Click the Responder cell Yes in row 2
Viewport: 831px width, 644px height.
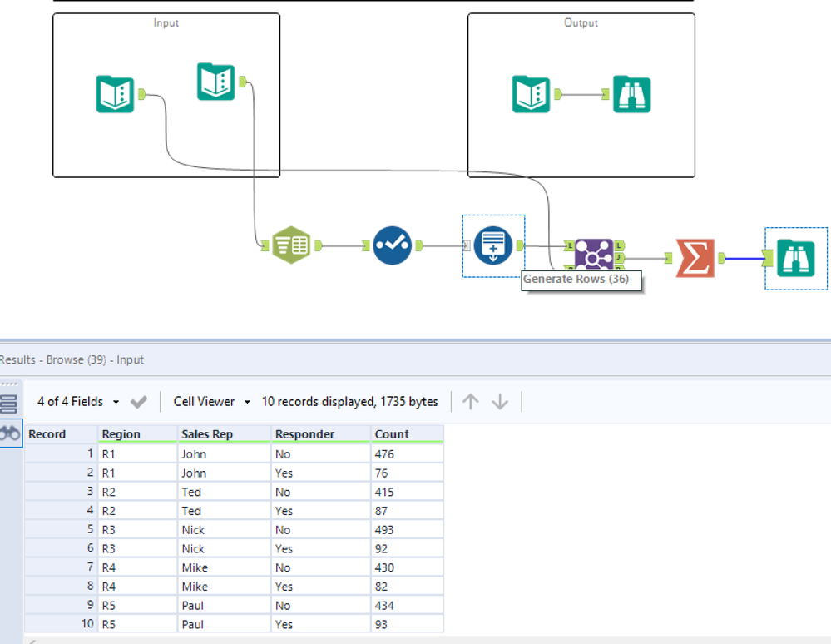(x=321, y=473)
